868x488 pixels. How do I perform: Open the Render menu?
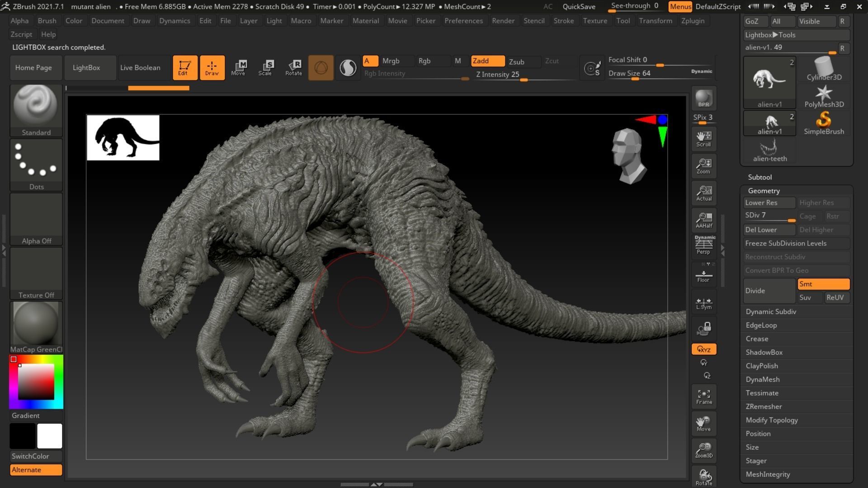[503, 20]
